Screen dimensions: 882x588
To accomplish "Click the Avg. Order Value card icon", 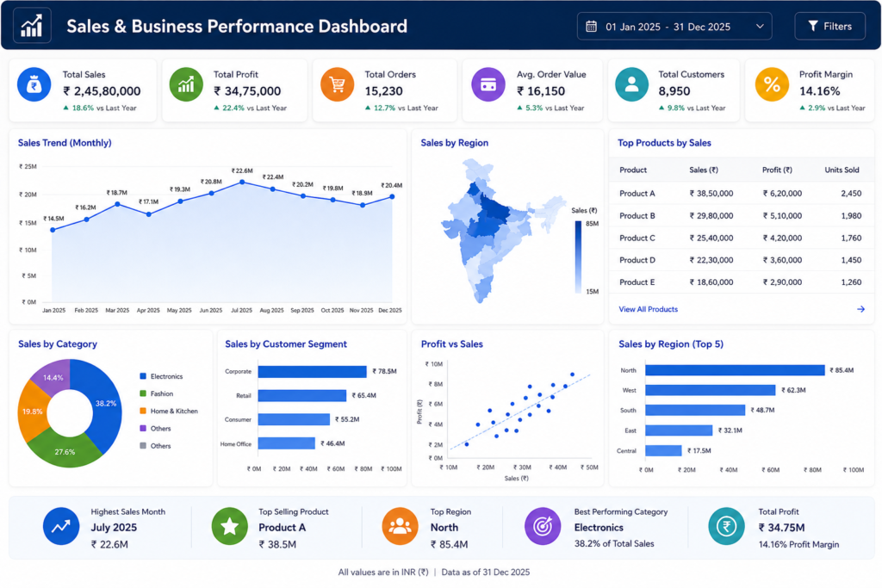I will coord(488,84).
